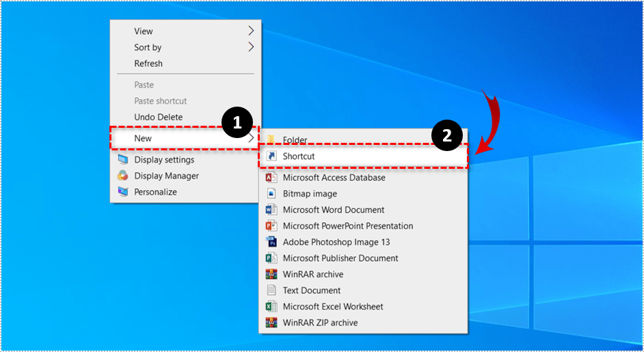Select WinRAR archive menu entry

pyautogui.click(x=313, y=274)
